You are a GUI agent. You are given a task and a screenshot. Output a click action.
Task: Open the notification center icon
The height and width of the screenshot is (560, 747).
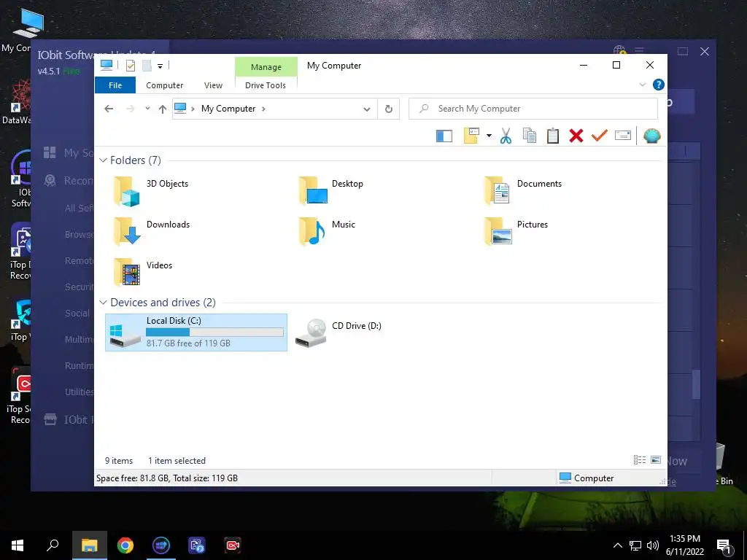724,547
